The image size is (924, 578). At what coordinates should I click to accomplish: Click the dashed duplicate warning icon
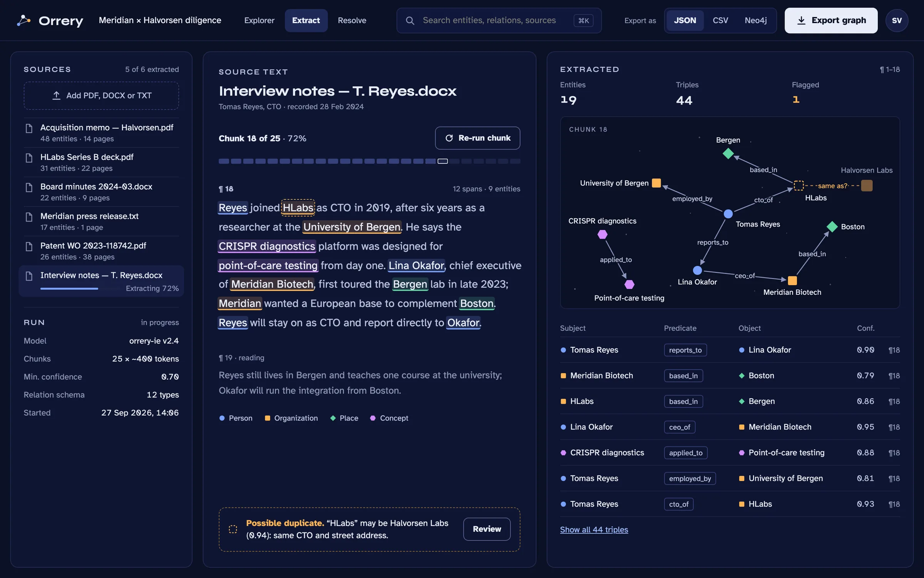tap(233, 529)
